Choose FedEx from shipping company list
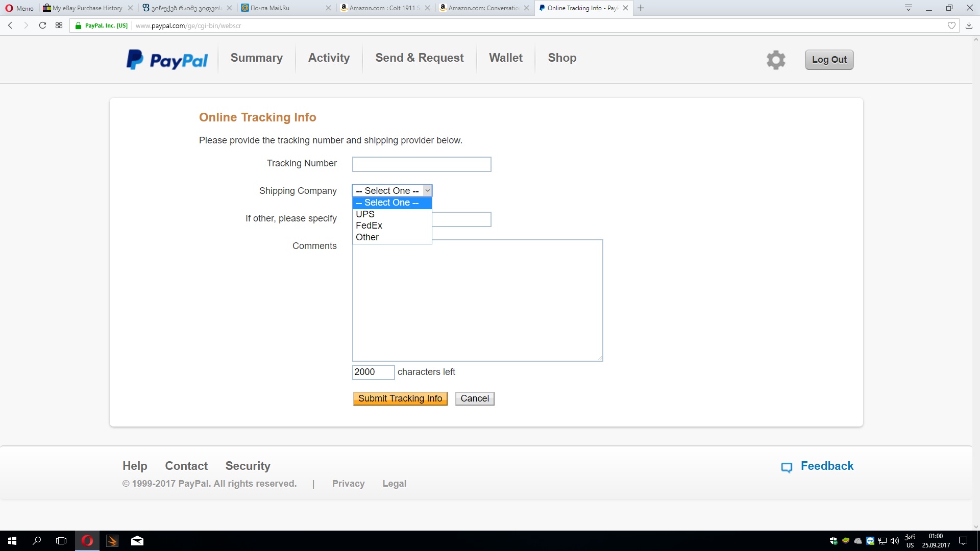Screen dimensions: 980x551 pos(369,226)
